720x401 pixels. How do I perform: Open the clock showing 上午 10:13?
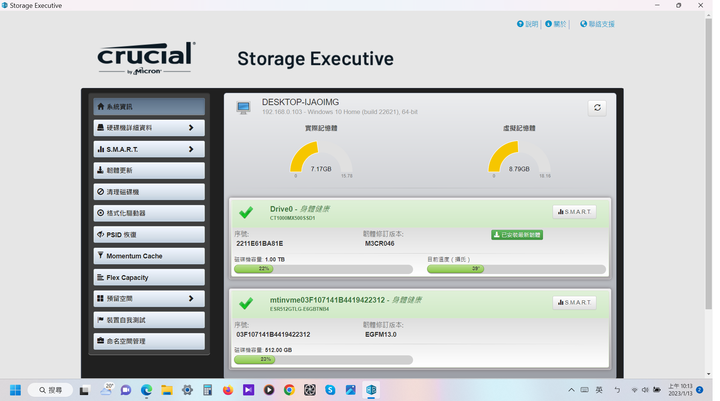coord(680,390)
